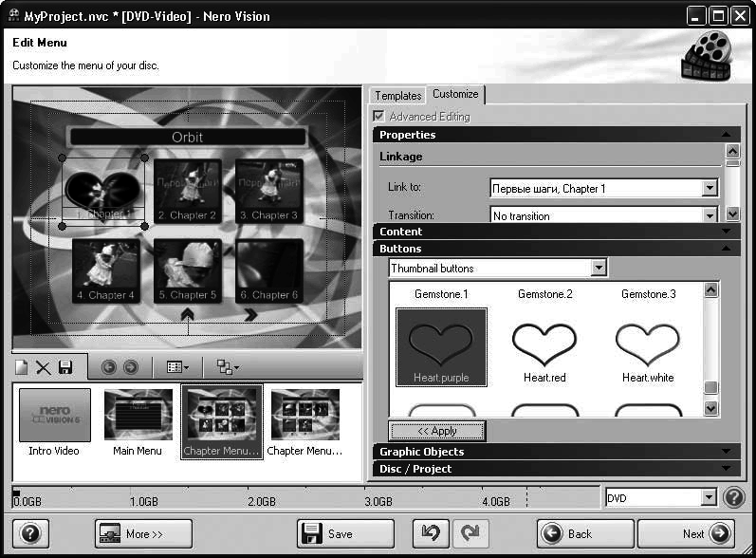Switch to the Templates tab
The image size is (756, 558).
[397, 96]
